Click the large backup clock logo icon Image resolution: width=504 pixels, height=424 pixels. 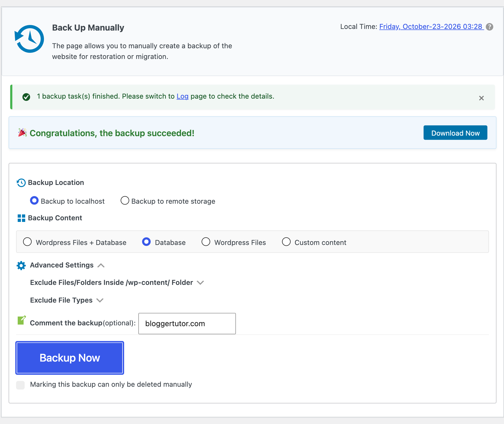click(x=29, y=39)
